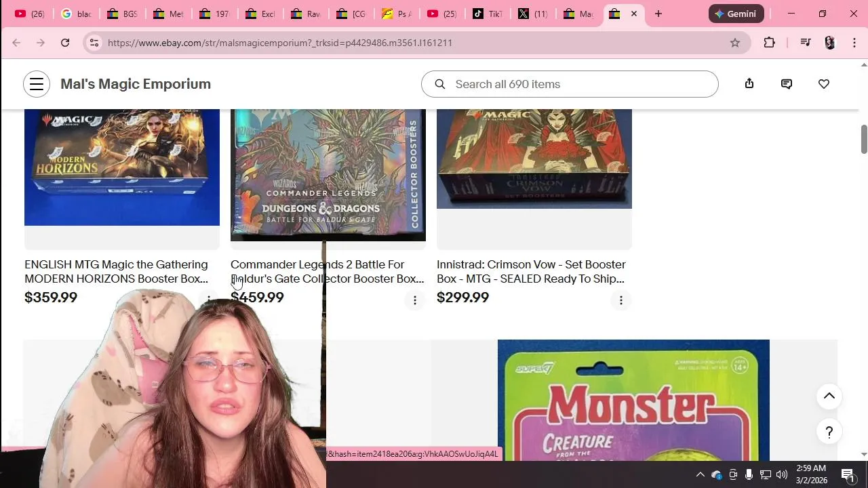Click the back to top arrow button
The image size is (868, 488).
(829, 396)
